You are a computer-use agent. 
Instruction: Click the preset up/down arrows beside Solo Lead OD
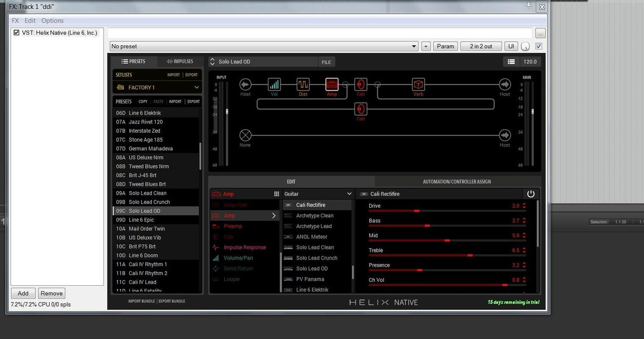pos(212,62)
